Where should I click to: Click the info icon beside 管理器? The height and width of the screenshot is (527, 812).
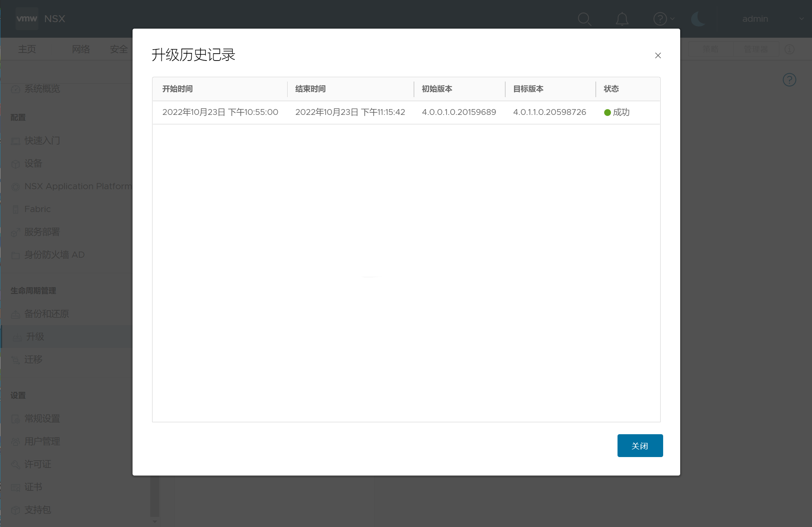click(x=790, y=49)
